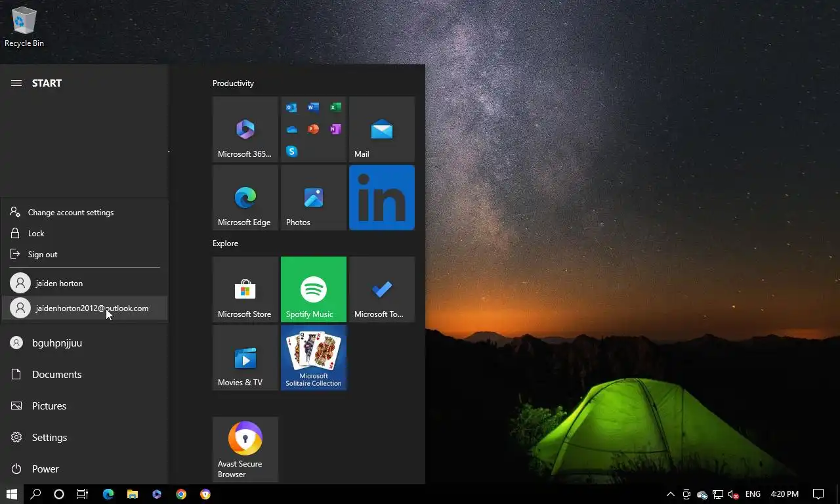Open taskbar Search magnifier

tap(35, 494)
